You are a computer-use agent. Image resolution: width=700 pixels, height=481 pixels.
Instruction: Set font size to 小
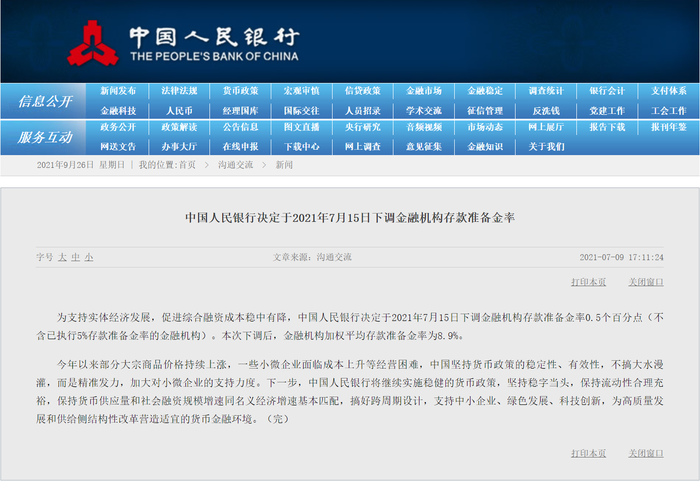click(x=88, y=257)
